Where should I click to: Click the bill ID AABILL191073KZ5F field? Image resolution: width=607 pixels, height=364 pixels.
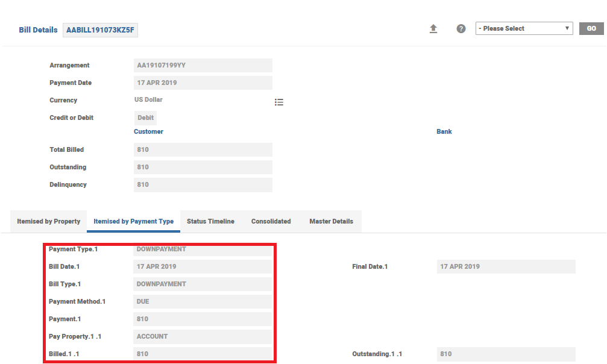(100, 30)
